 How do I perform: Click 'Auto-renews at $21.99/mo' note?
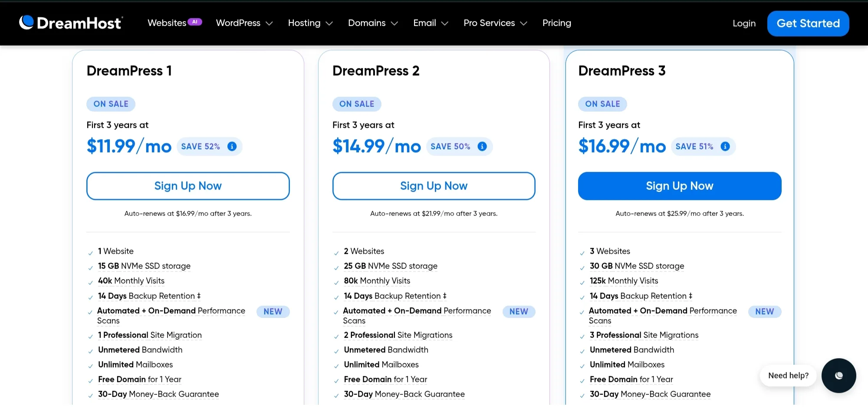(434, 213)
